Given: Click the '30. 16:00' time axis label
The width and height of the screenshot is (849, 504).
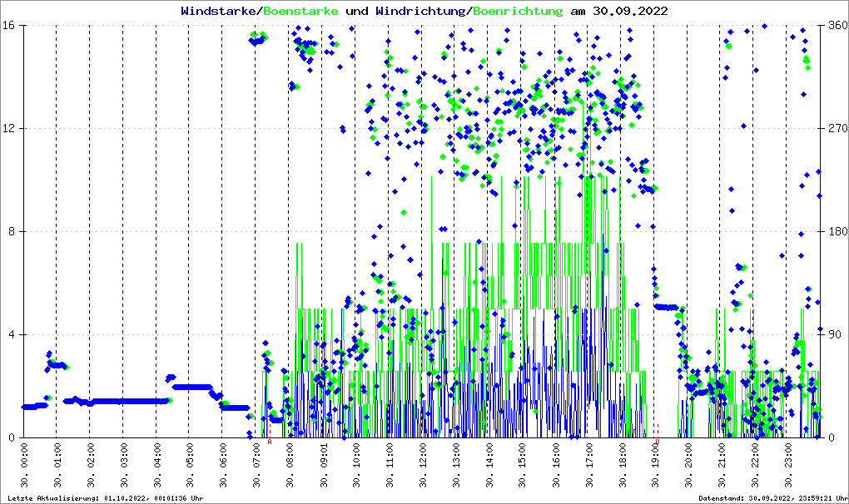Looking at the screenshot, I should click(555, 466).
